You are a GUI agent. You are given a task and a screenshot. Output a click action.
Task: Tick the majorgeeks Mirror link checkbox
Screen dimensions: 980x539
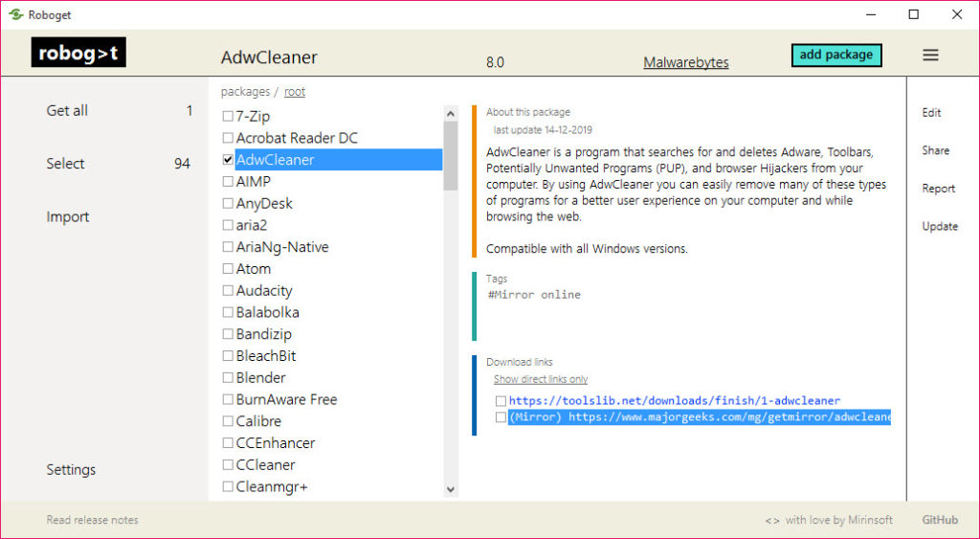501,417
